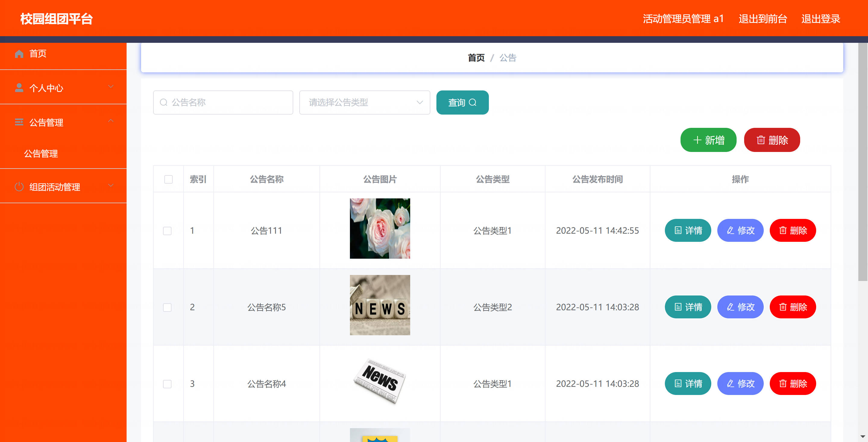Click the search icon on the 查询 button

coord(473,102)
